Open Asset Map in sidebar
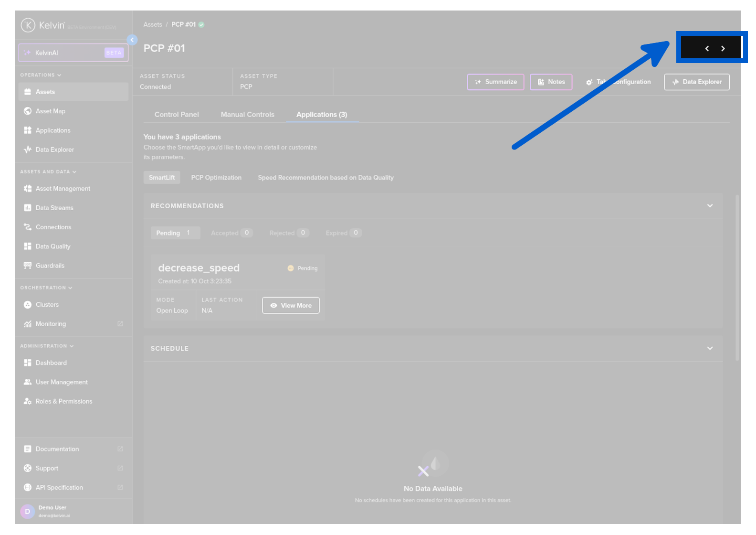Screen dimensions: 756x535 (x=50, y=111)
